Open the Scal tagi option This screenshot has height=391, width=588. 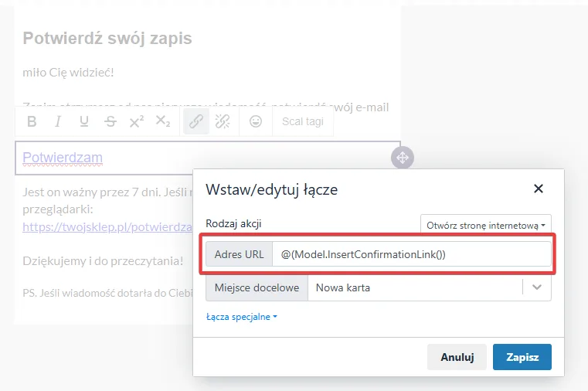[x=303, y=121]
